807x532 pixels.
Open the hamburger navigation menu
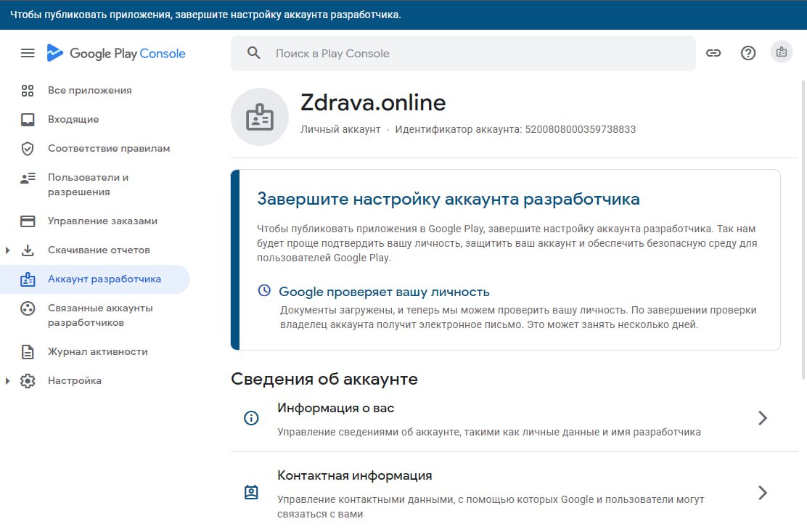pyautogui.click(x=28, y=53)
